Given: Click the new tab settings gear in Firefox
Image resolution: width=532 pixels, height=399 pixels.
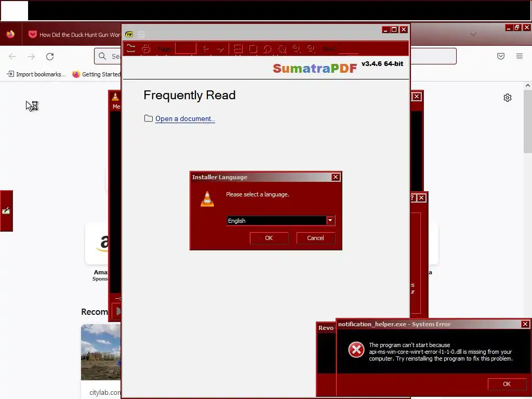Looking at the screenshot, I should 508,98.
